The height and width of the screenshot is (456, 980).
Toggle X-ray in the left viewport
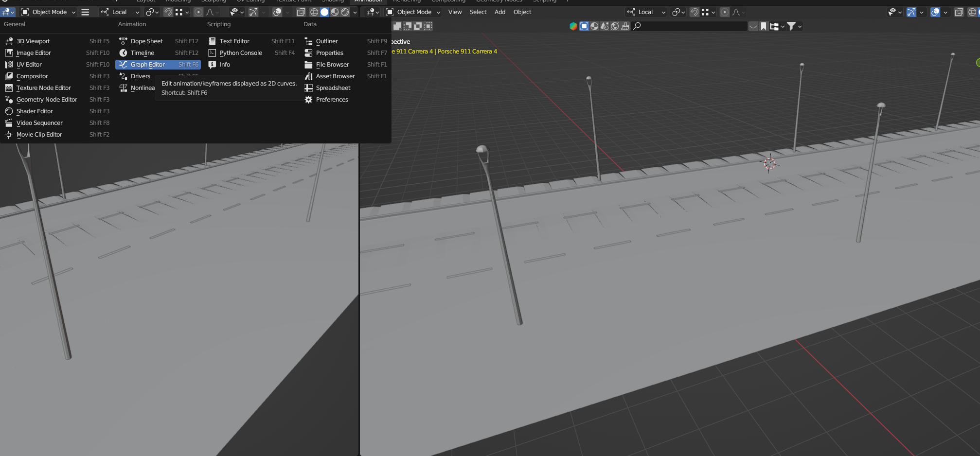point(301,12)
